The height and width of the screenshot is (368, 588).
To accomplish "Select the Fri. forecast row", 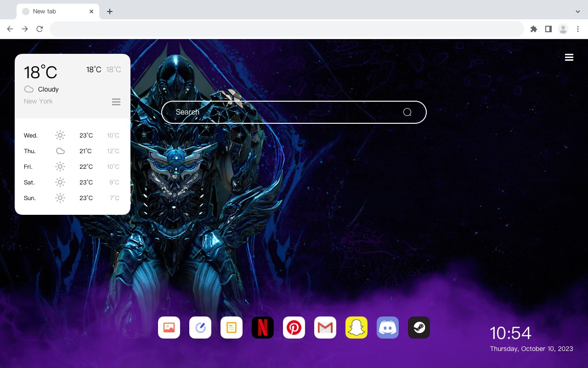I will [73, 167].
